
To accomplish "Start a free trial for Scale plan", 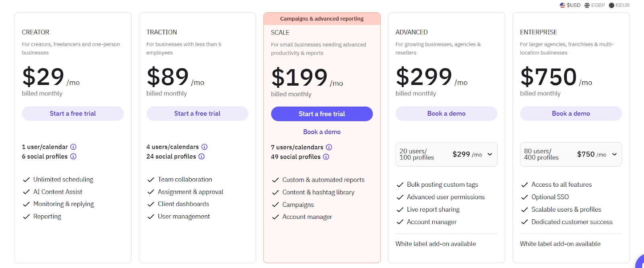I will 322,114.
